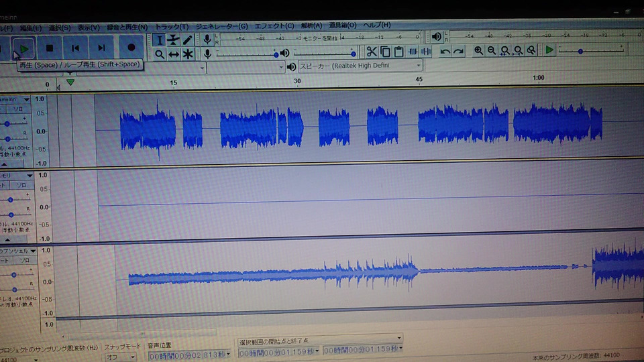Viewport: 644px width, 362px height.
Task: Stop playback with the Stop button
Action: point(50,48)
